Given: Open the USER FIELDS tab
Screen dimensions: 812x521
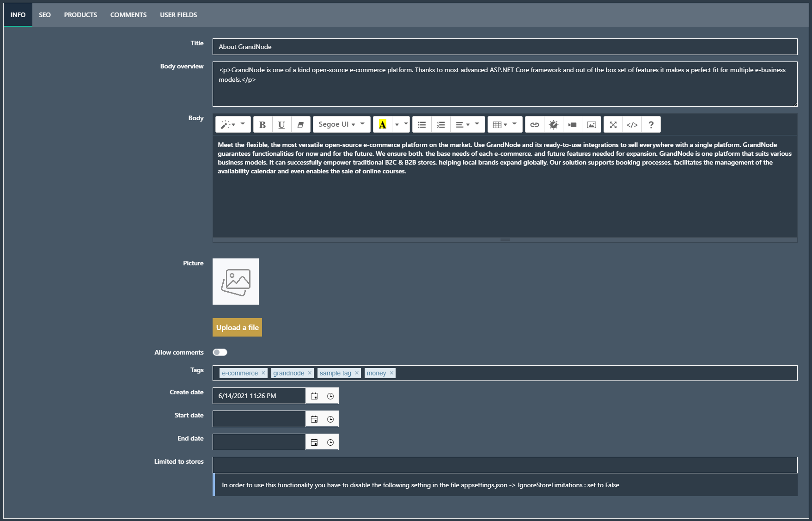Looking at the screenshot, I should coord(178,15).
